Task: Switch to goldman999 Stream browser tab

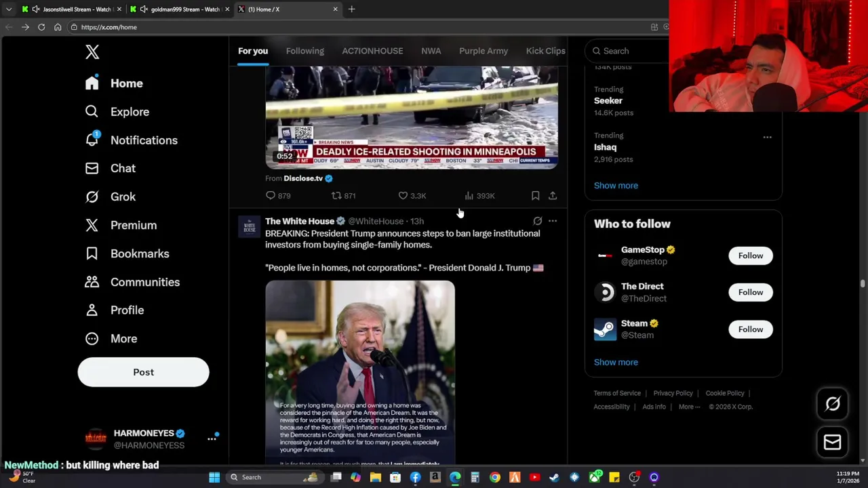Action: [x=180, y=9]
